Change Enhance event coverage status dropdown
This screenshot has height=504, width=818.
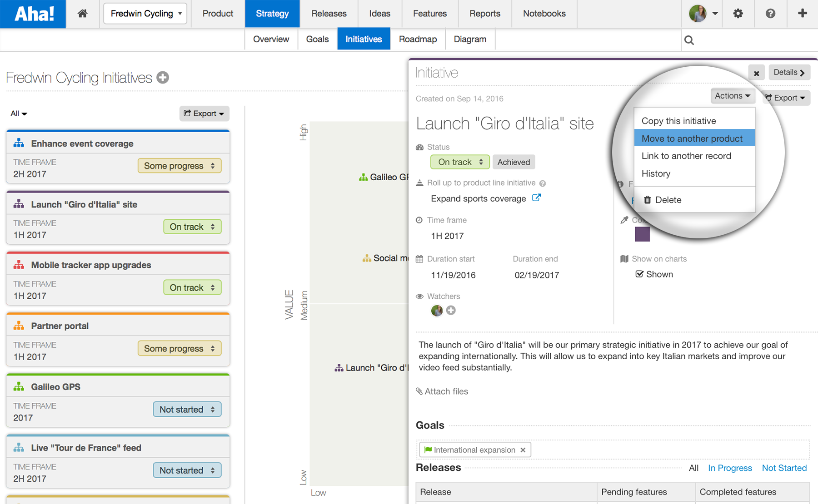pos(180,166)
